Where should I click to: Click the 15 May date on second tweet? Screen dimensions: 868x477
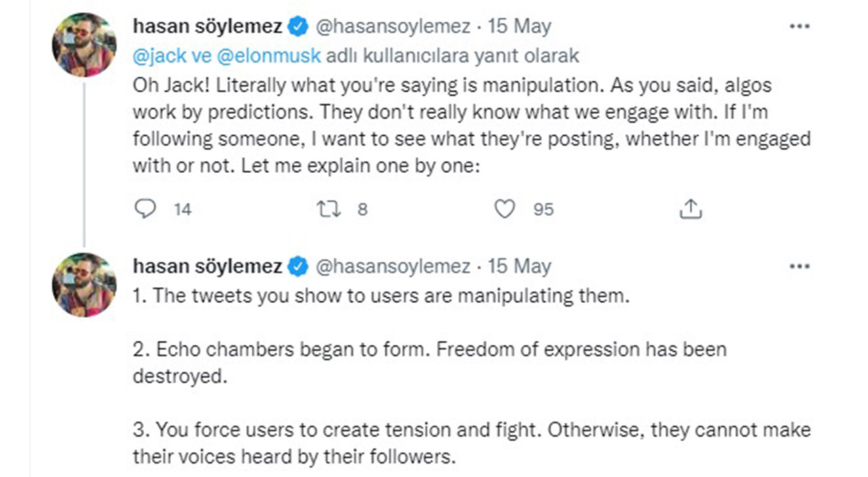[x=519, y=266]
